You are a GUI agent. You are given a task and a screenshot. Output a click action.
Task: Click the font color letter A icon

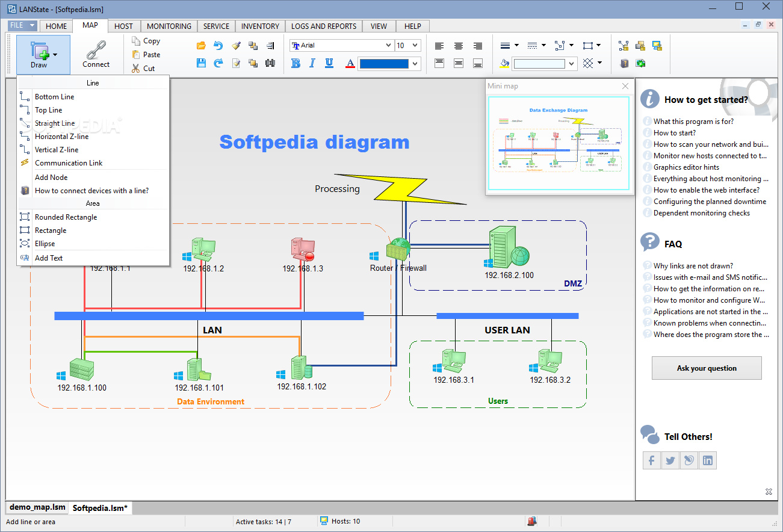tap(350, 63)
